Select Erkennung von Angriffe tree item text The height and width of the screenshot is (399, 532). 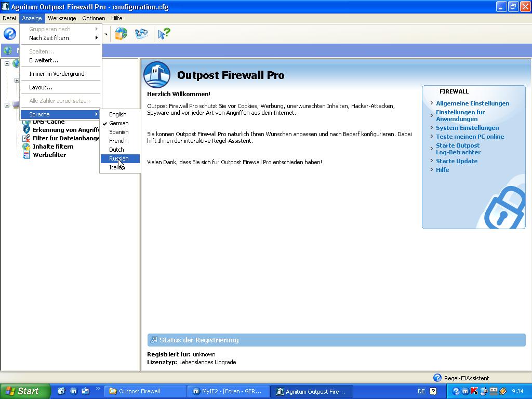coord(66,129)
